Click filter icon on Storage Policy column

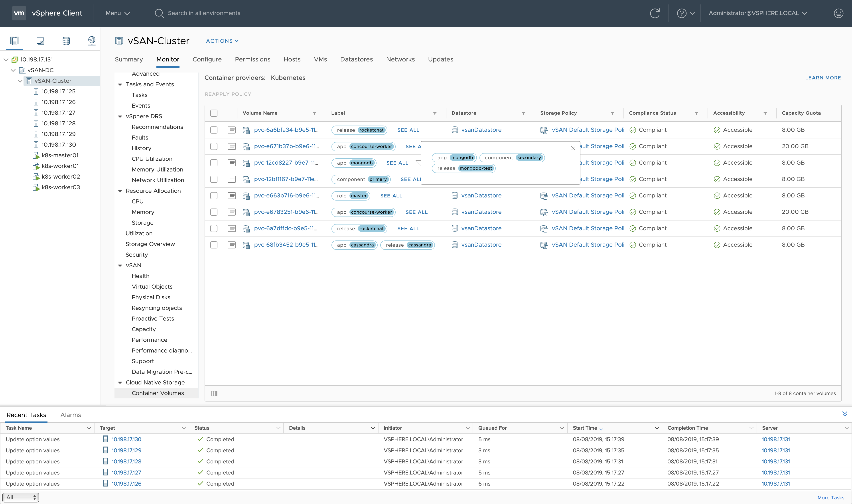click(612, 113)
